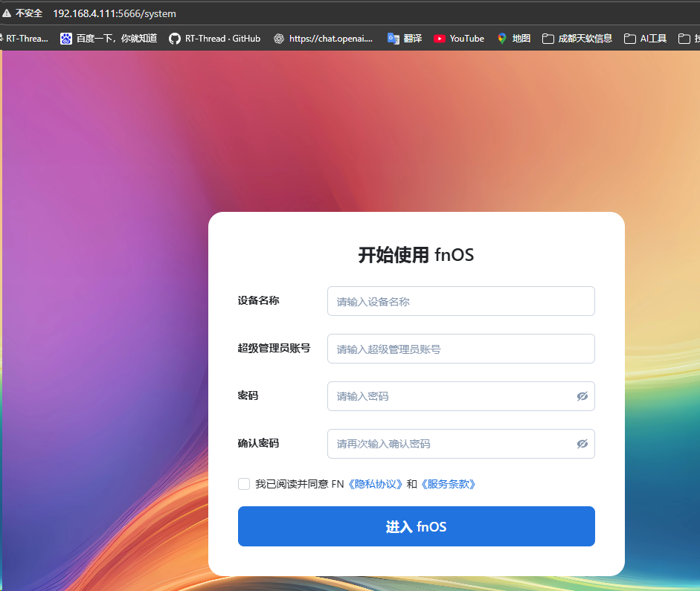This screenshot has width=700, height=591.
Task: Open the YouTube bookmark
Action: (459, 39)
